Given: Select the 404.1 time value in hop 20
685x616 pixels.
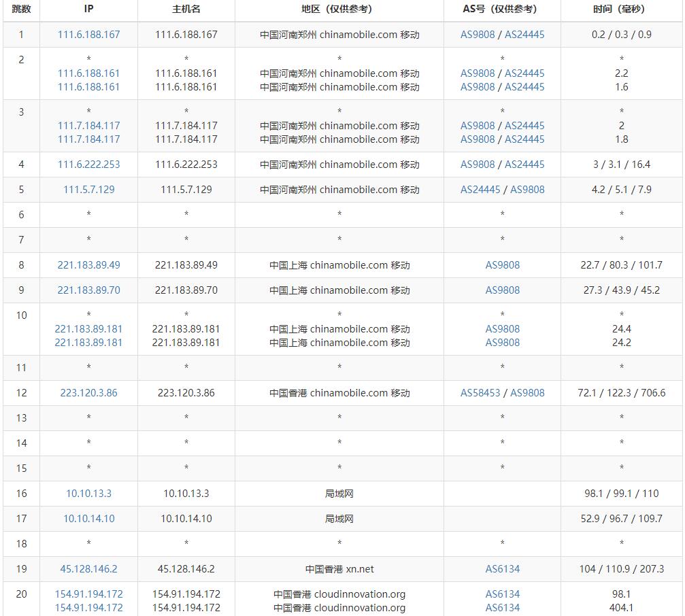Looking at the screenshot, I should tap(622, 608).
